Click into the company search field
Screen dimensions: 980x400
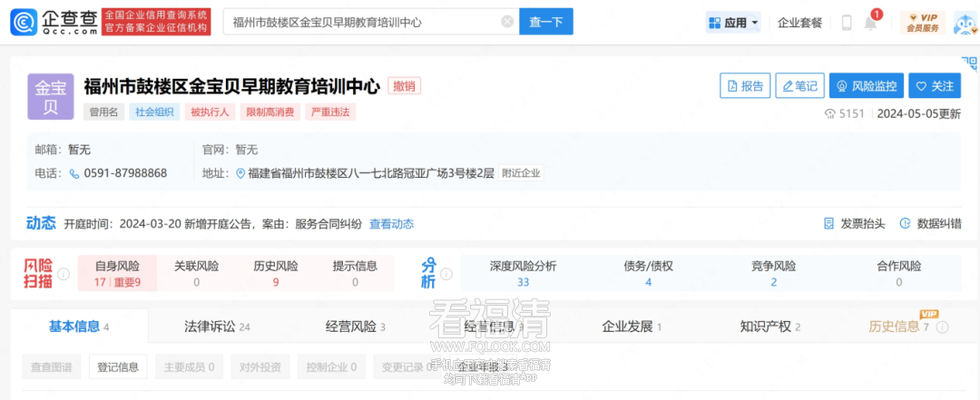(x=363, y=22)
